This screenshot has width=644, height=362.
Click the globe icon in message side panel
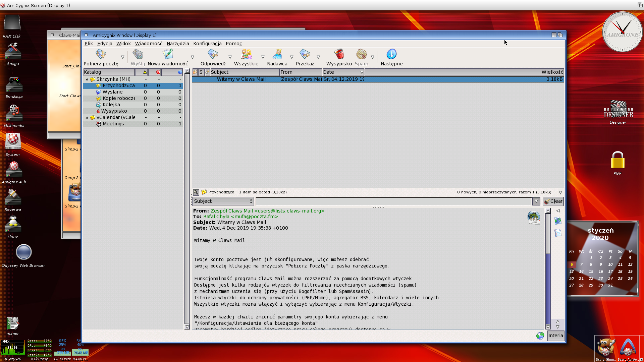557,221
